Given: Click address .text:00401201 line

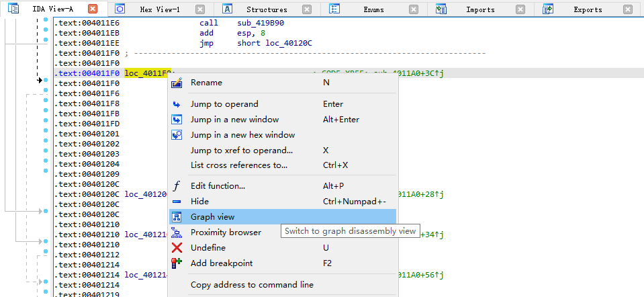Looking at the screenshot, I should (x=87, y=134).
